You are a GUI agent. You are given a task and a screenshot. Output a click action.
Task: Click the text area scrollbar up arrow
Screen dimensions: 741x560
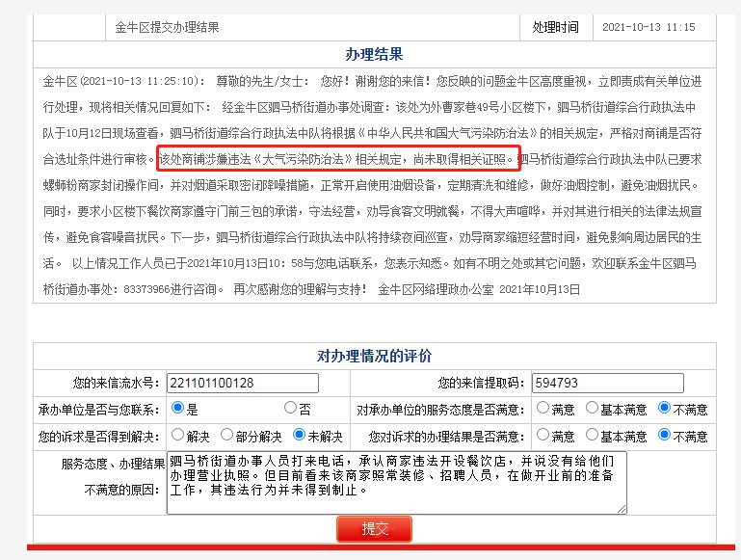pyautogui.click(x=620, y=458)
